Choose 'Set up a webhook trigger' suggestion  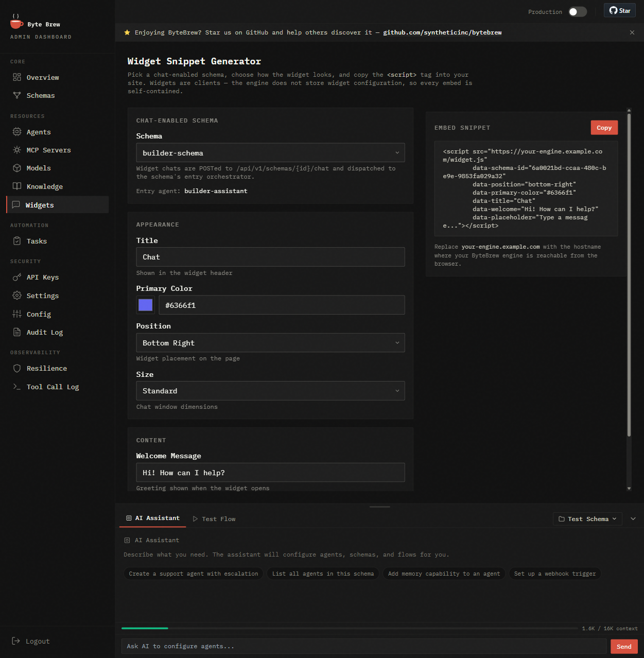(x=555, y=574)
